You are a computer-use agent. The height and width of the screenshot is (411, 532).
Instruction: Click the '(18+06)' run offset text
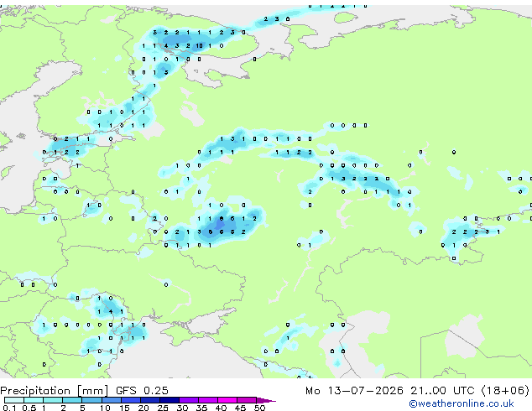pyautogui.click(x=505, y=391)
